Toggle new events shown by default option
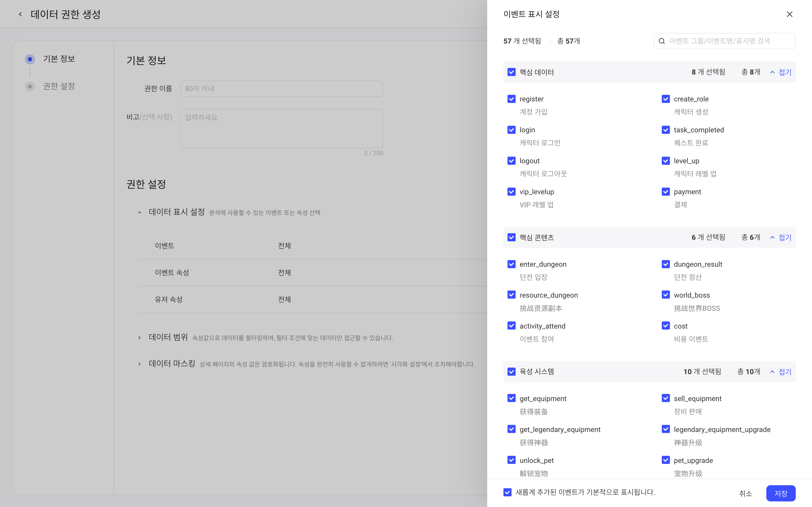 507,492
